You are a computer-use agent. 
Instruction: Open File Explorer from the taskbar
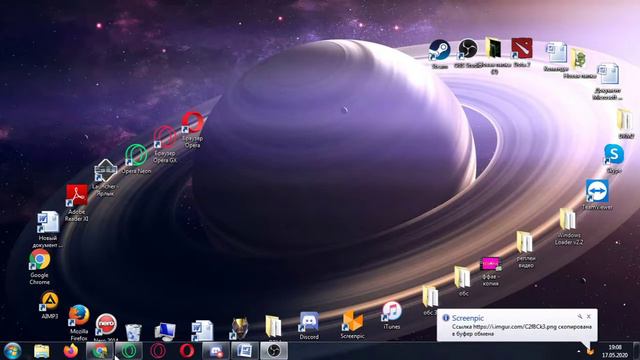pyautogui.click(x=42, y=351)
